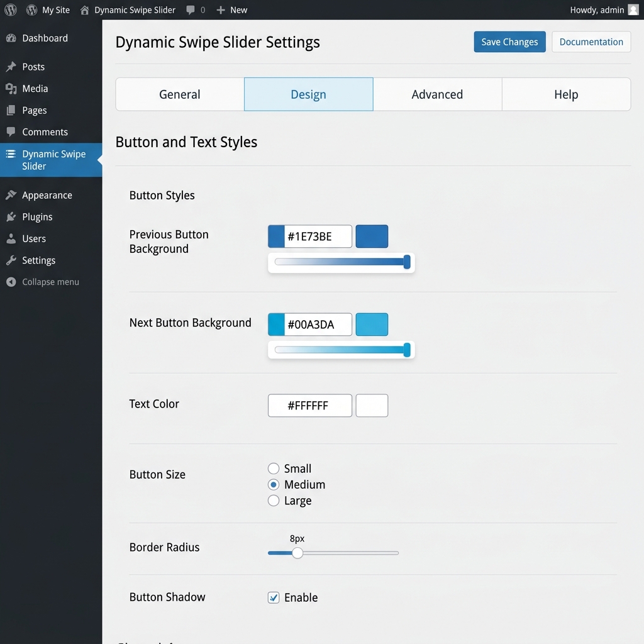Click the #FFFFFF hex input field

pyautogui.click(x=310, y=406)
